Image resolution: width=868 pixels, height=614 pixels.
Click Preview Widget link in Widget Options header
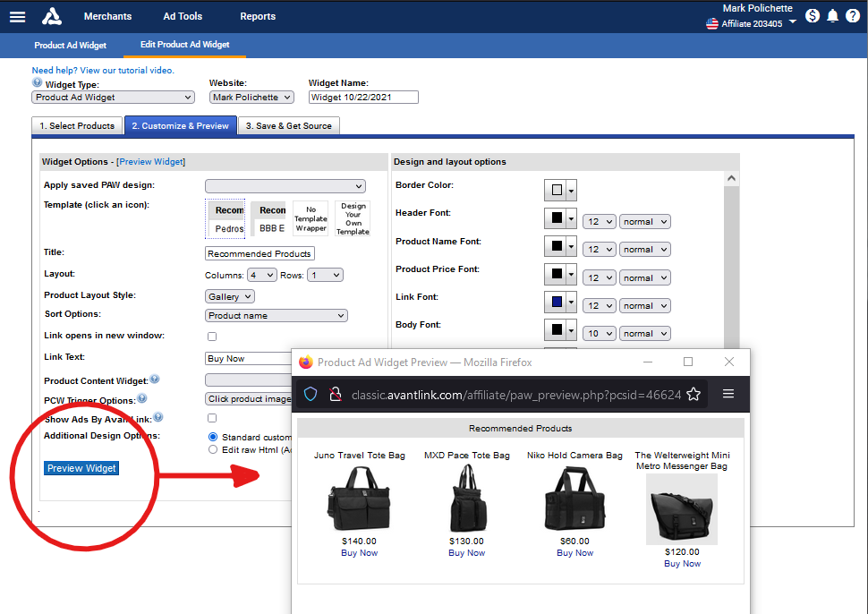pyautogui.click(x=151, y=162)
